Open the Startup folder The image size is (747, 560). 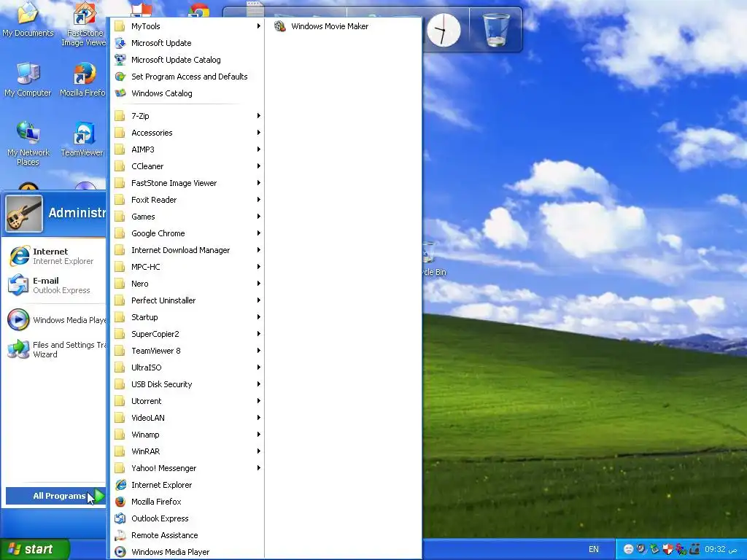(186, 317)
